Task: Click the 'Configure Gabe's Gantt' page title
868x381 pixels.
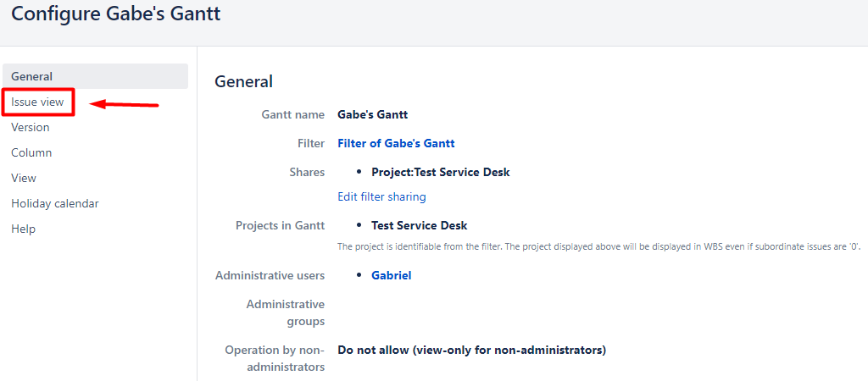Action: tap(116, 14)
